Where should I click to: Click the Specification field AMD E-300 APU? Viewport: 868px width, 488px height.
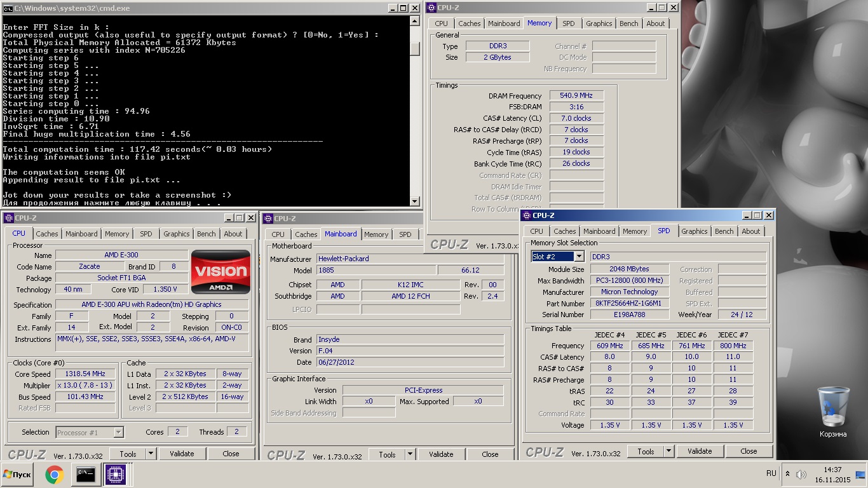(151, 304)
